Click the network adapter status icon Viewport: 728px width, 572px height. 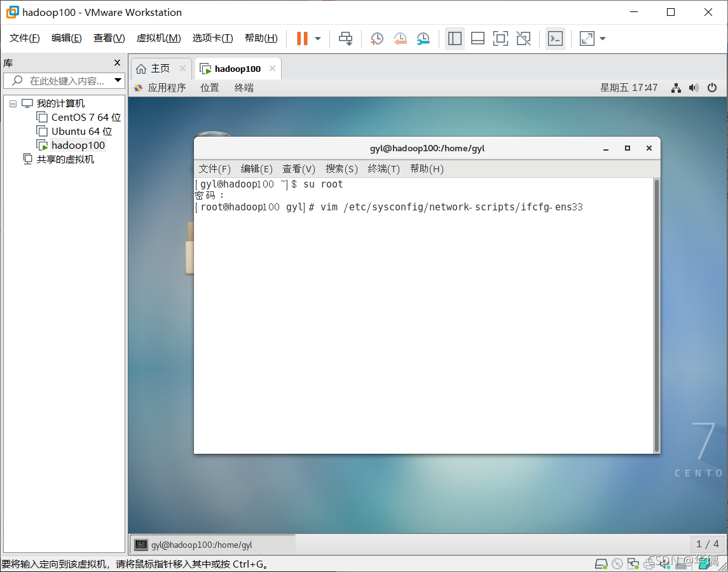click(633, 564)
